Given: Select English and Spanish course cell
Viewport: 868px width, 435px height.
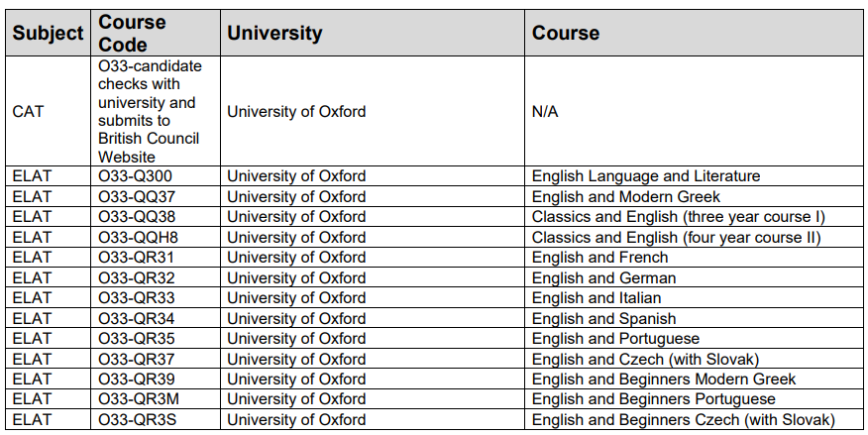Looking at the screenshot, I should (694, 318).
